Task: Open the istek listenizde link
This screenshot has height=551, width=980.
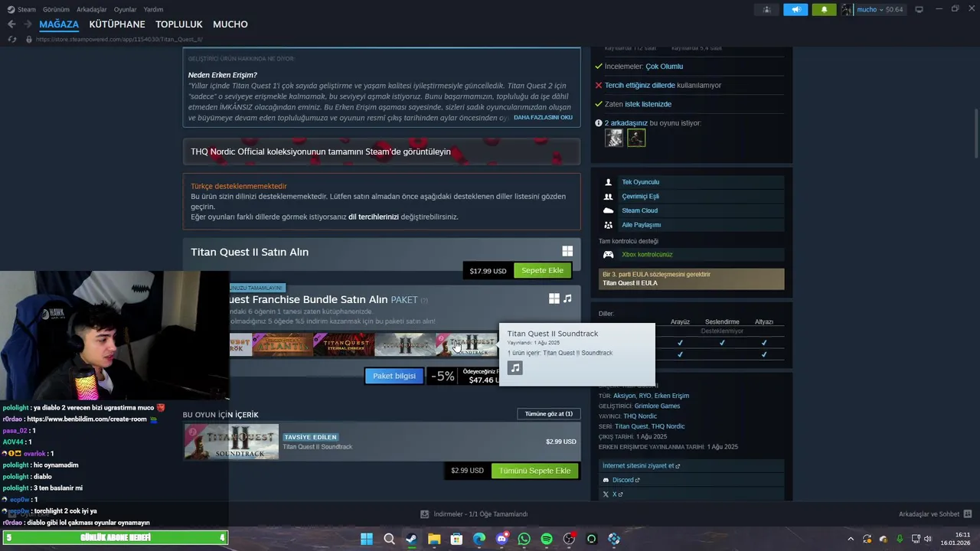Action: [648, 104]
